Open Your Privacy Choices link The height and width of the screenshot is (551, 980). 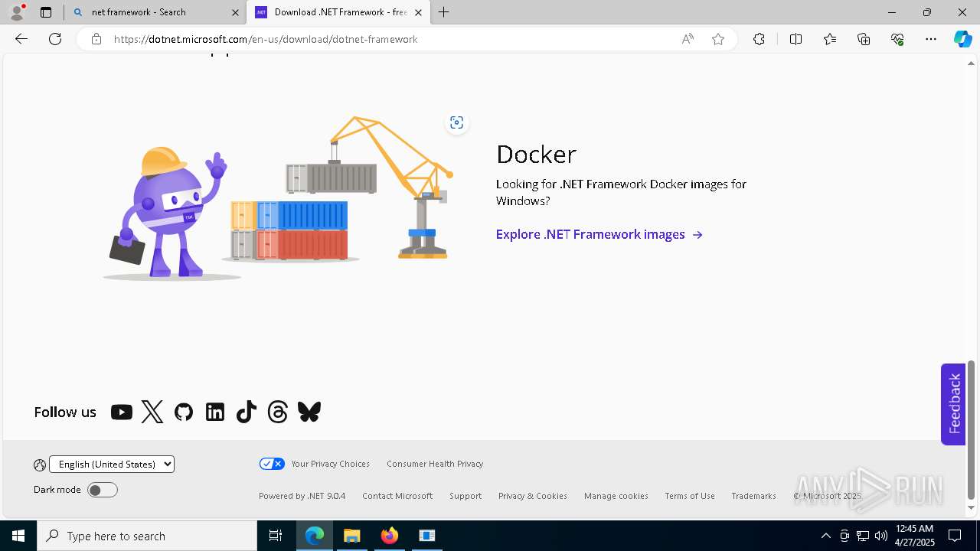pyautogui.click(x=330, y=464)
